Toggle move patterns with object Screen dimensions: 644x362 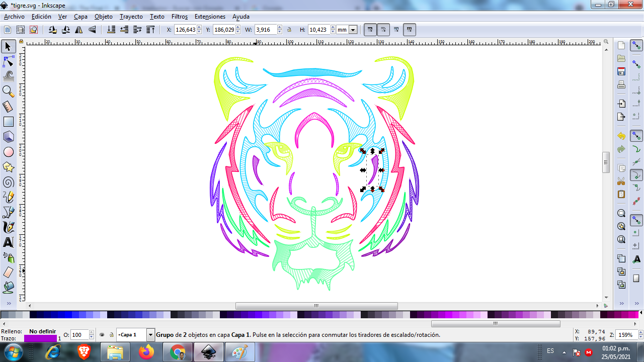[x=410, y=30]
